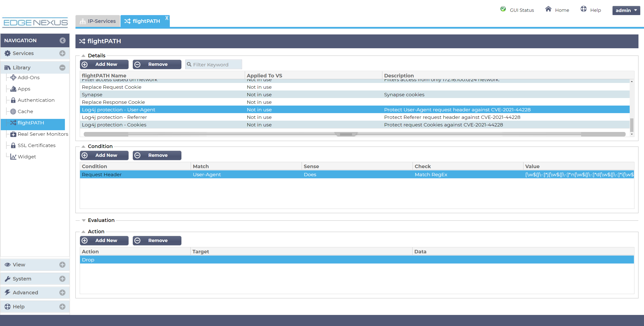Click the Details panel resize handle
This screenshot has width=644, height=326.
pos(346,134)
